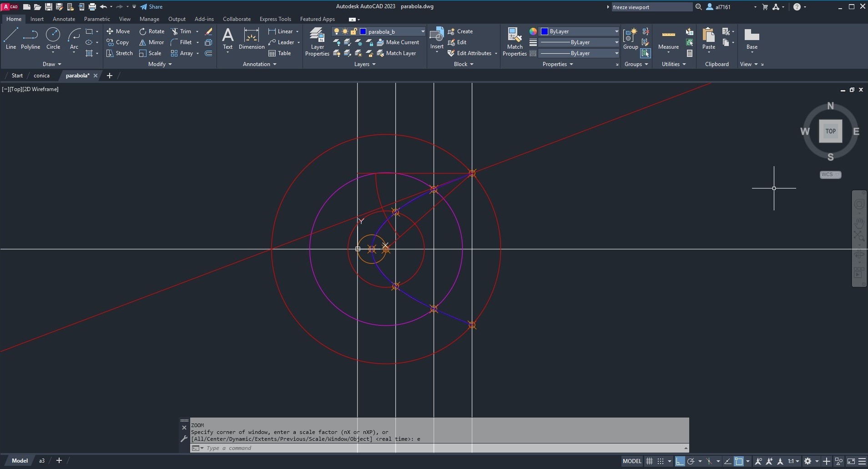Open the conica drawing tab

(x=41, y=76)
